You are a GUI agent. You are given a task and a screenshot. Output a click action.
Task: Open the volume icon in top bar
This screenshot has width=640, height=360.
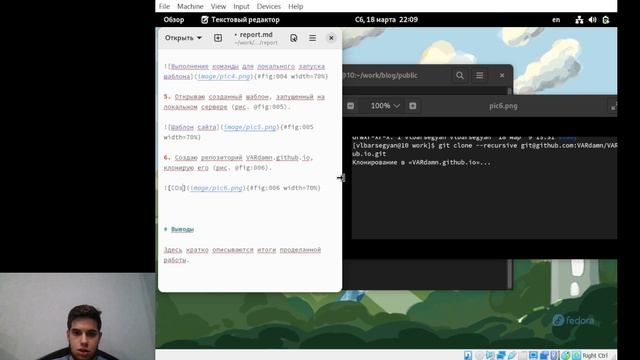(x=593, y=20)
